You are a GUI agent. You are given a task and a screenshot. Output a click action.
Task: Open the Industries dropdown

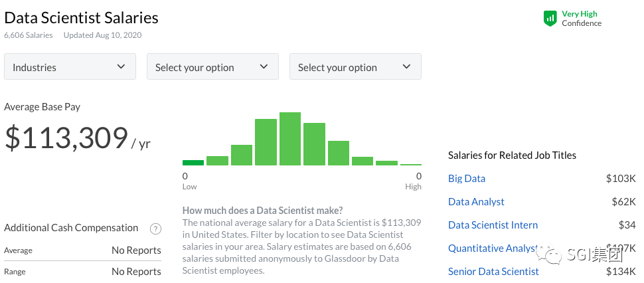click(x=70, y=67)
